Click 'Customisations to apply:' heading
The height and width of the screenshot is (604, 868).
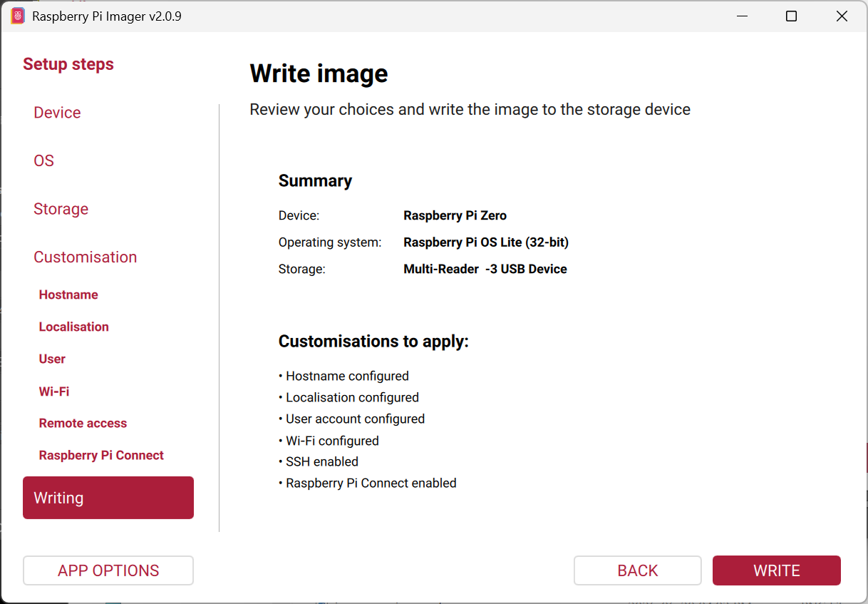click(x=373, y=341)
